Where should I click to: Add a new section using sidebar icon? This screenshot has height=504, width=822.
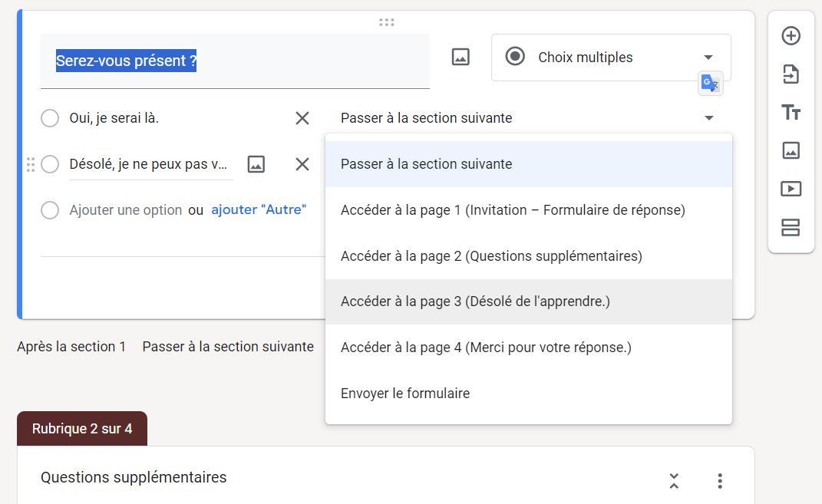(x=791, y=227)
